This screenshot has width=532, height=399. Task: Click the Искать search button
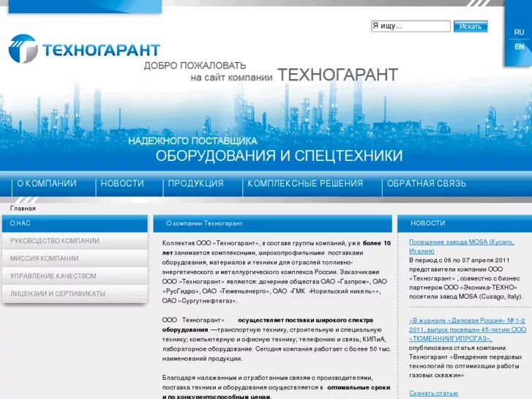(x=471, y=26)
